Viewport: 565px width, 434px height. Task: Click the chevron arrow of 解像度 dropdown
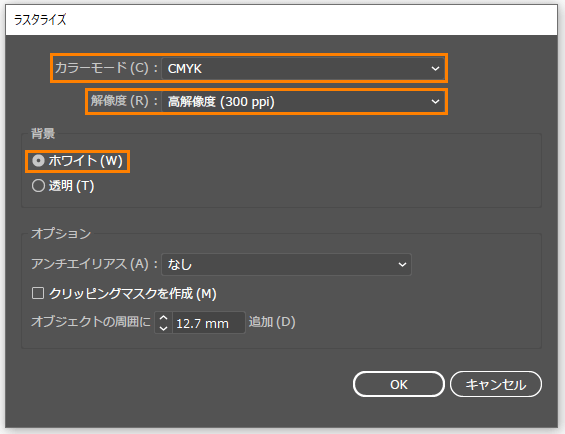click(x=435, y=102)
